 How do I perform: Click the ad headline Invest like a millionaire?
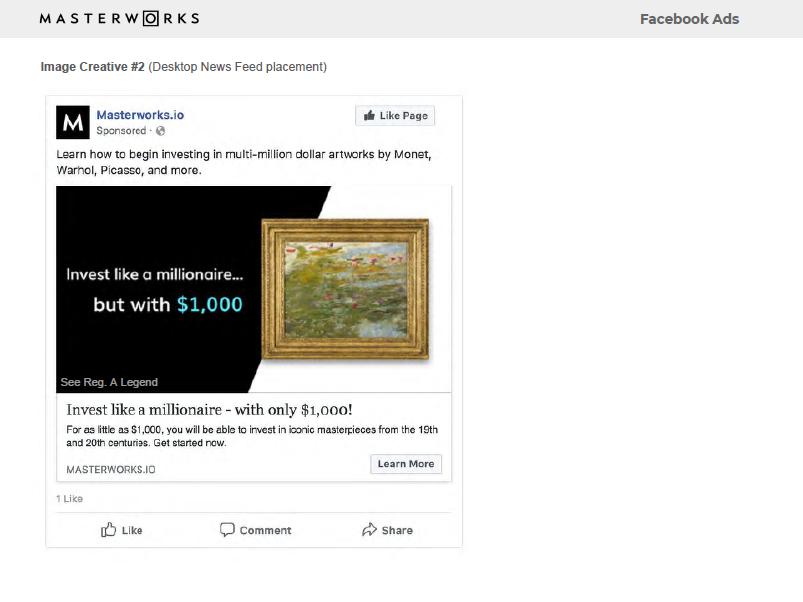coord(209,410)
